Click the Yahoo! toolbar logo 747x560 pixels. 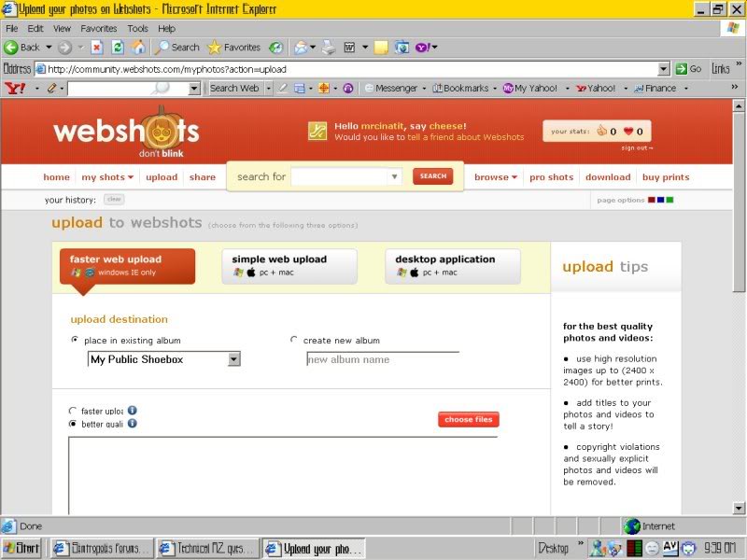tap(15, 88)
